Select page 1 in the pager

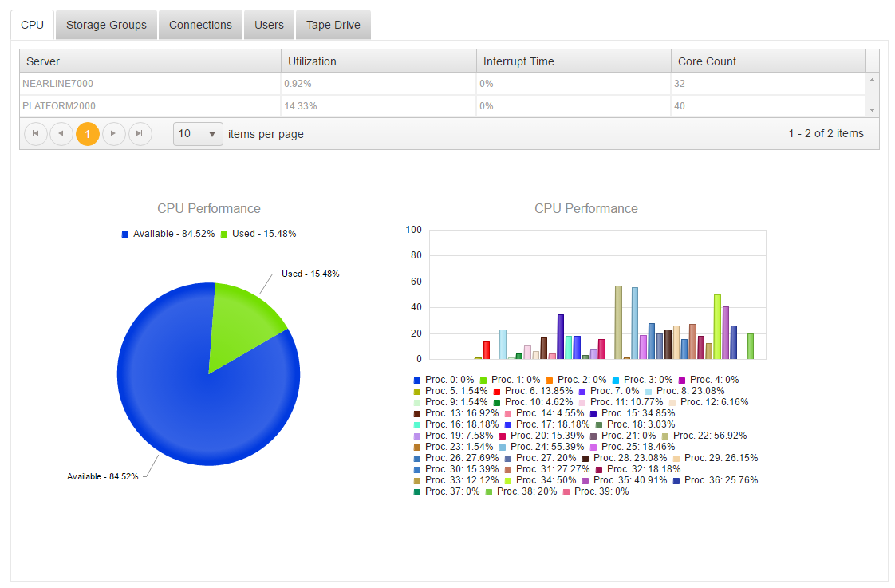tap(87, 134)
